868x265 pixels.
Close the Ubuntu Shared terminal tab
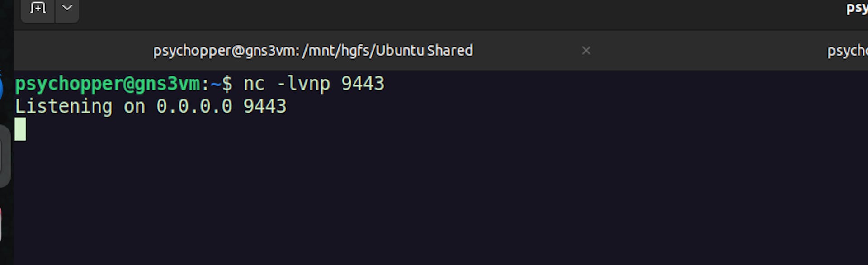point(586,51)
